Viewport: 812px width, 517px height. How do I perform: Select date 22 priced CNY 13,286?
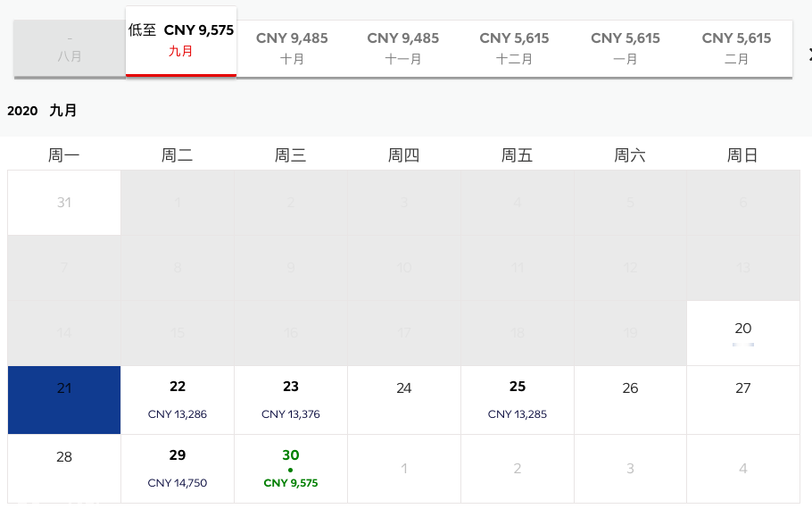coord(178,400)
